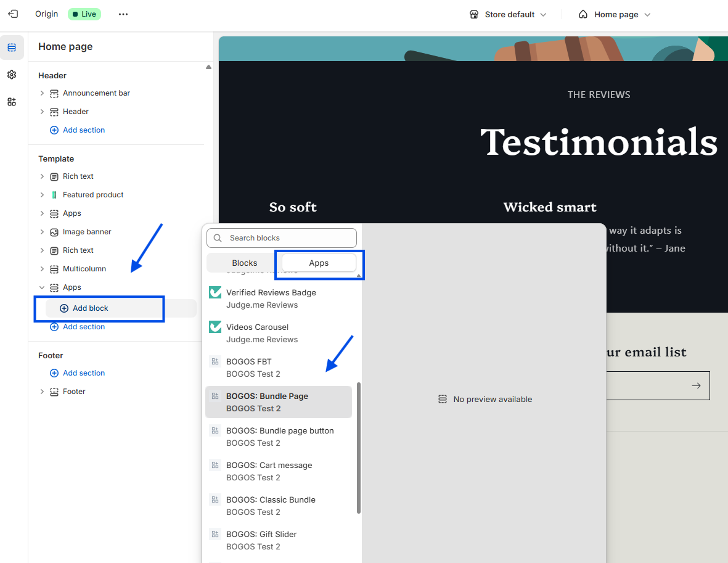
Task: Switch to the Blocks tab
Action: pyautogui.click(x=244, y=263)
